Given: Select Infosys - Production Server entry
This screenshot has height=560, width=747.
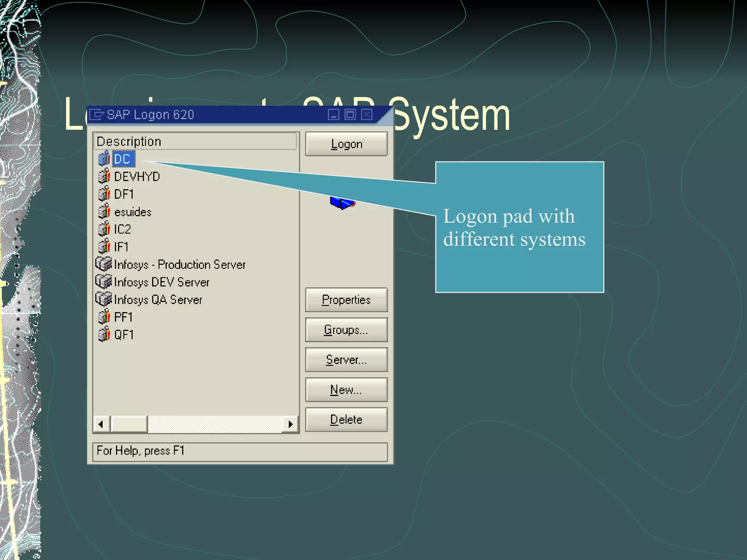Looking at the screenshot, I should (180, 264).
